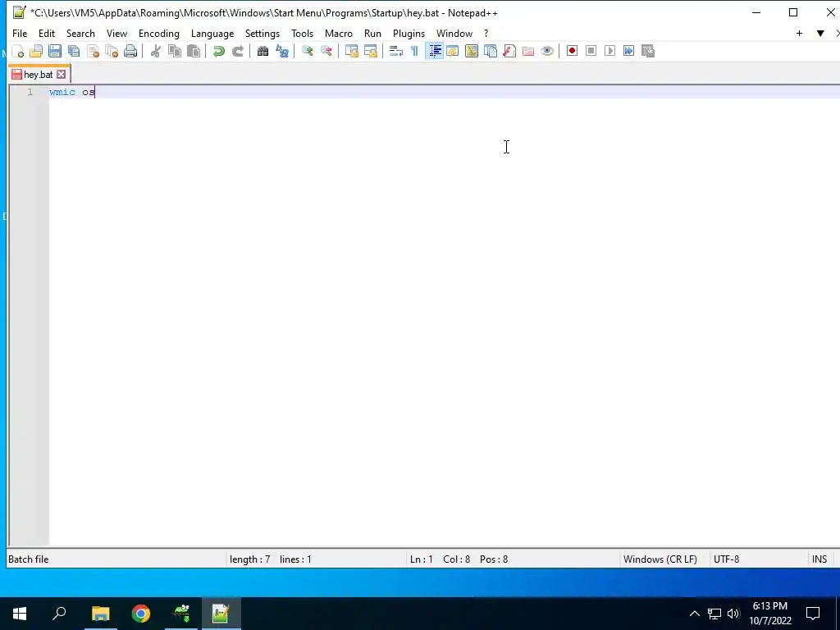Click the Paste clipboard icon
840x630 pixels.
click(x=194, y=51)
